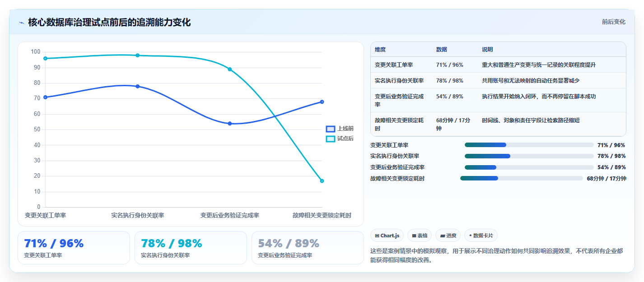
Task: Click the 试点后 data point at 98
Action: 138,55
